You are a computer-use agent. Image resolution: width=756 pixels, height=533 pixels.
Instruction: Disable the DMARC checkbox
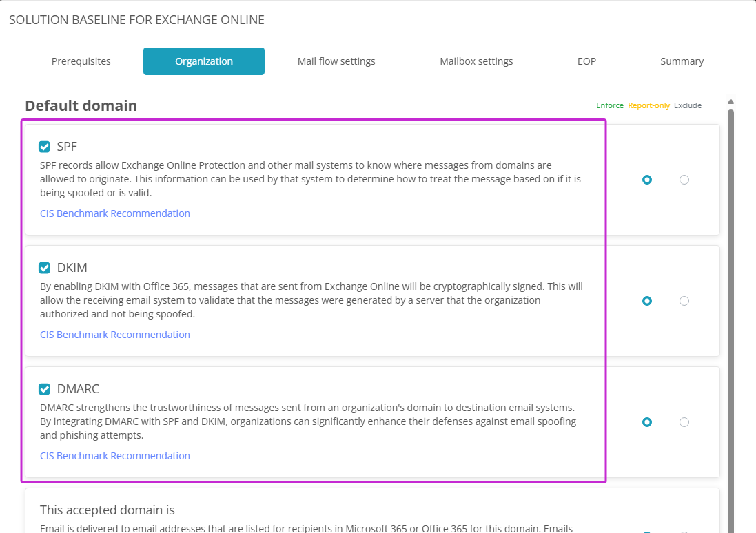pyautogui.click(x=45, y=389)
